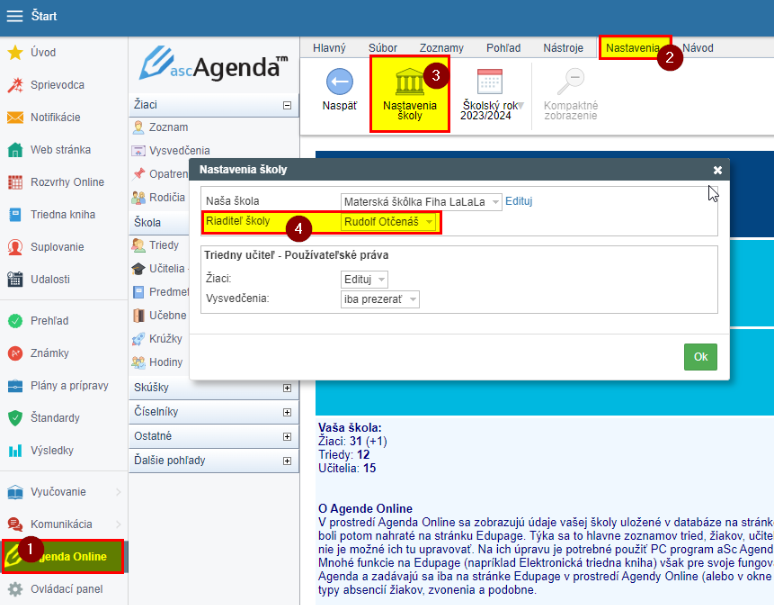Open Zoznam student list icon
Screen dimensions: 781x605
tap(138, 127)
